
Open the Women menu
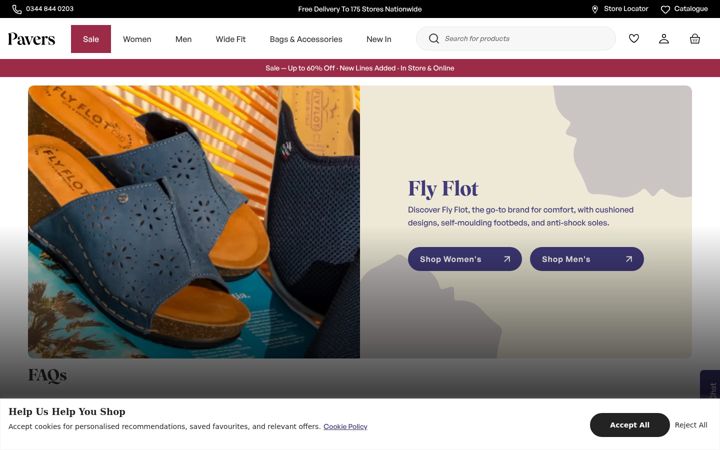click(x=137, y=39)
